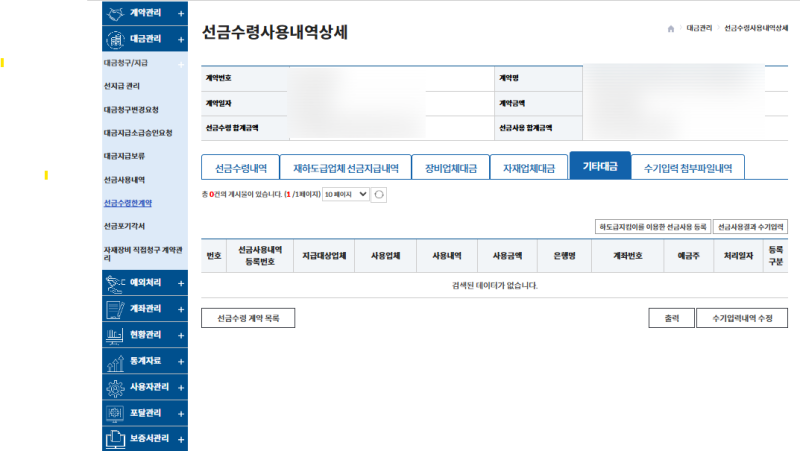Viewport: 800px width, 451px height.
Task: Open 대금지급소급승인요청 in the sidebar
Action: (x=138, y=133)
